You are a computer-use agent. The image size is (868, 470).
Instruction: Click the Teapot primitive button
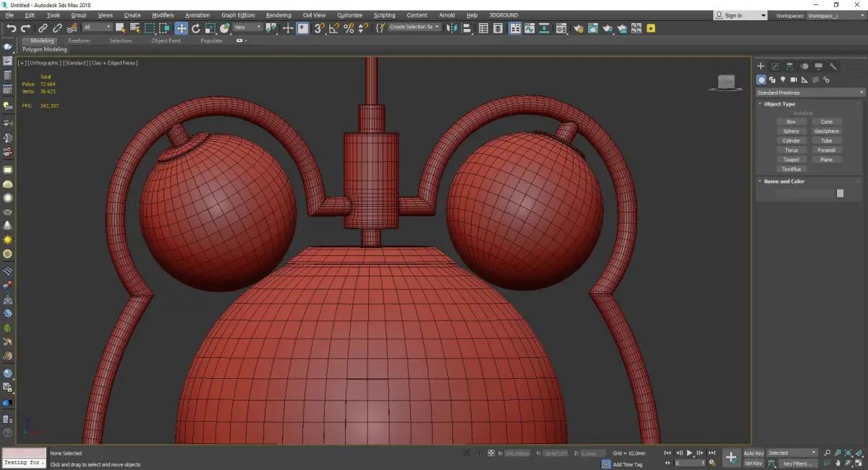tap(791, 160)
